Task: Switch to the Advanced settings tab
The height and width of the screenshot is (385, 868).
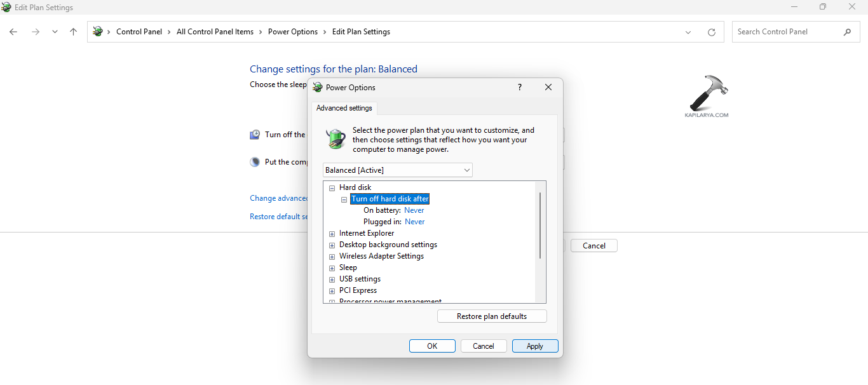Action: [x=344, y=108]
